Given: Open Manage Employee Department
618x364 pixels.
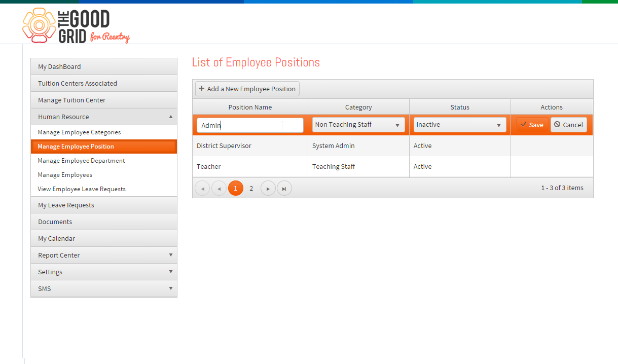Looking at the screenshot, I should coord(104,161).
